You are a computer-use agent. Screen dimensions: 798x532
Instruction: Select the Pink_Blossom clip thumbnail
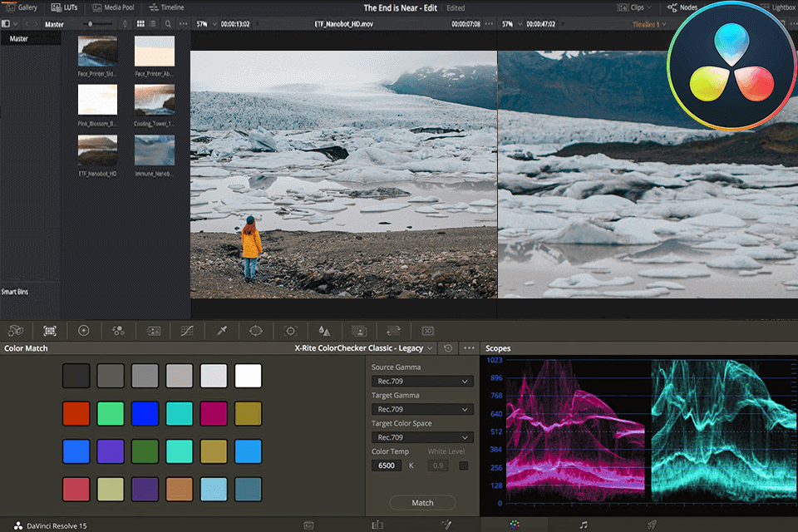pos(98,100)
